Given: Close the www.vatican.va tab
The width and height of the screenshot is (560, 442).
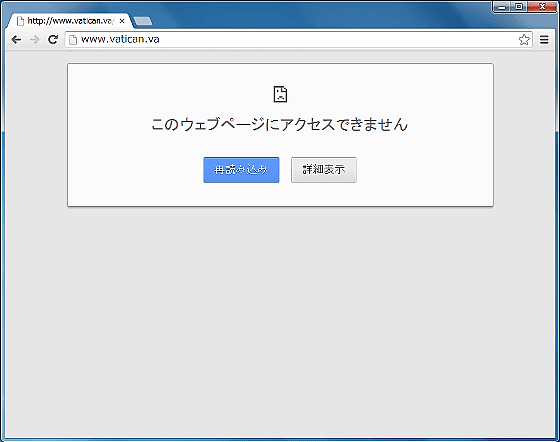Looking at the screenshot, I should [122, 21].
